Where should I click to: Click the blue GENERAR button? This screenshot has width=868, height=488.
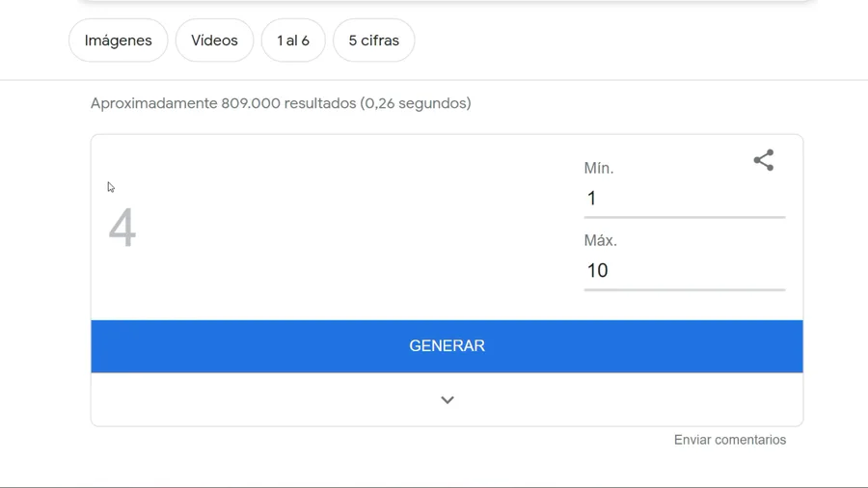[447, 346]
